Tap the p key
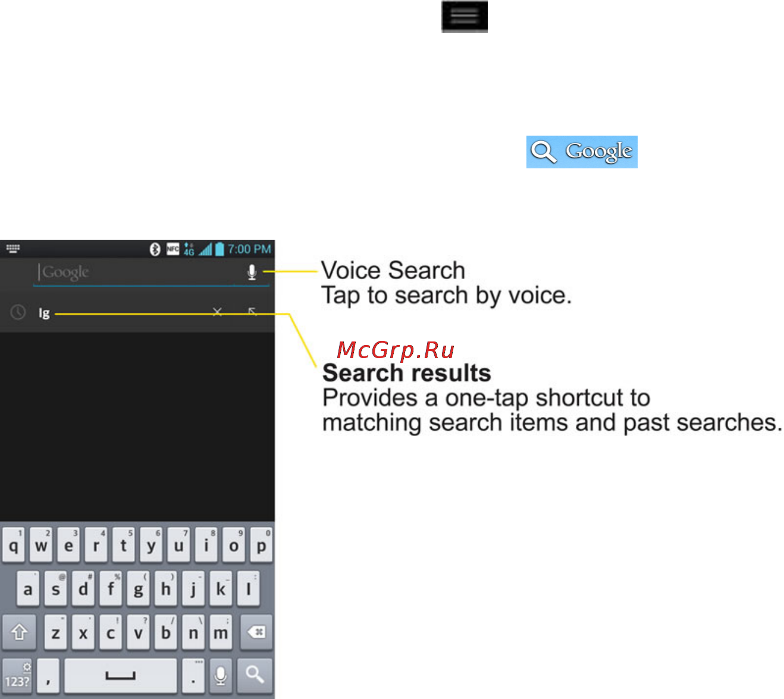Viewport: 784px width, 699px height. (x=261, y=545)
